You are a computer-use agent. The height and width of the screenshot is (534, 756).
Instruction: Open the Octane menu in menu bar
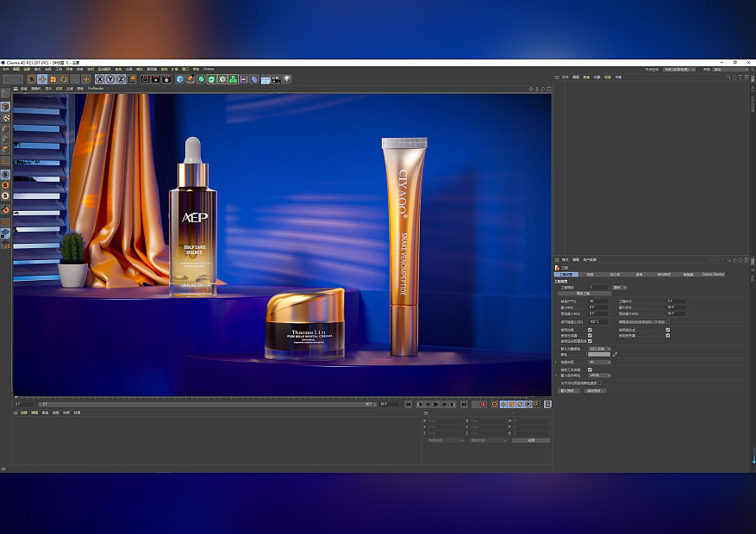209,69
